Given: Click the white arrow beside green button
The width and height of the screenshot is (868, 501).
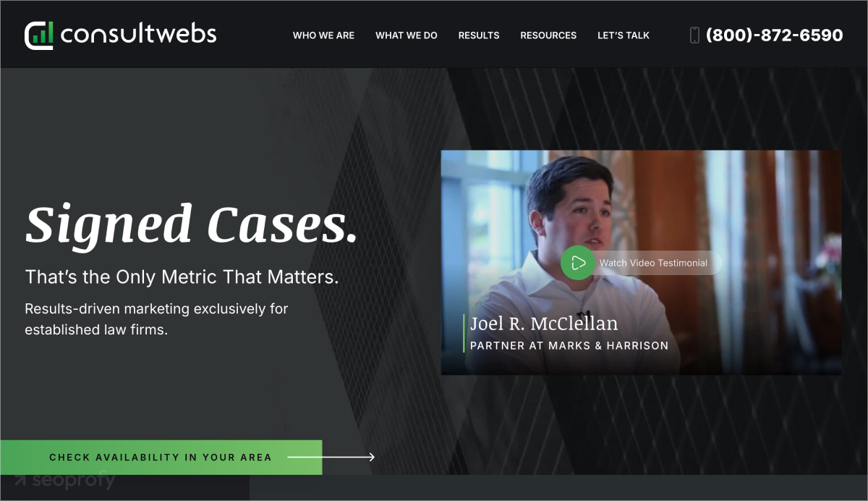Looking at the screenshot, I should click(331, 457).
